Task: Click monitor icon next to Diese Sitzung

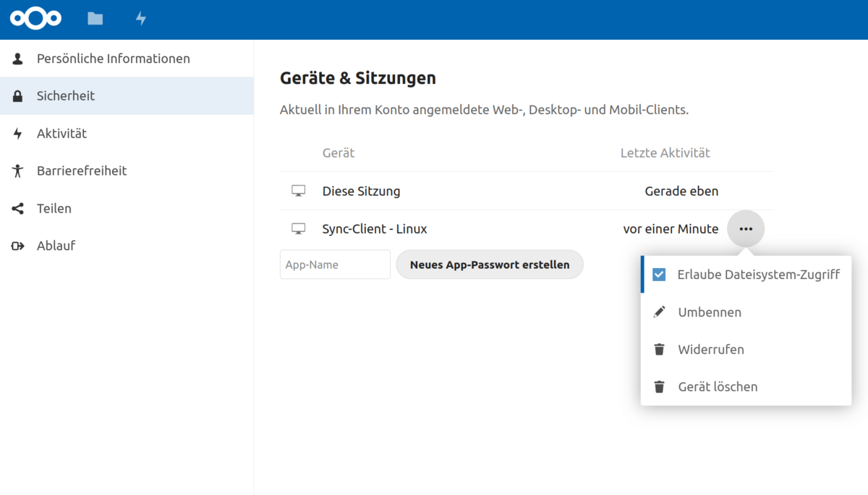Action: tap(298, 191)
